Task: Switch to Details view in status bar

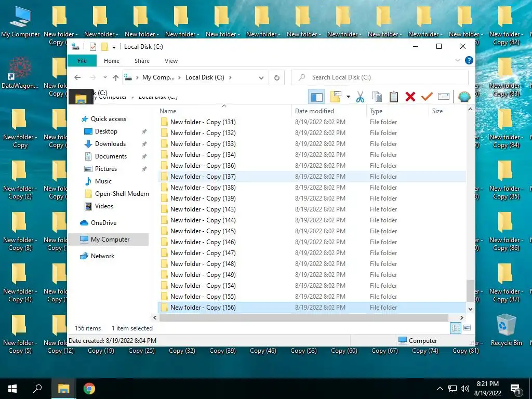Action: coord(456,328)
